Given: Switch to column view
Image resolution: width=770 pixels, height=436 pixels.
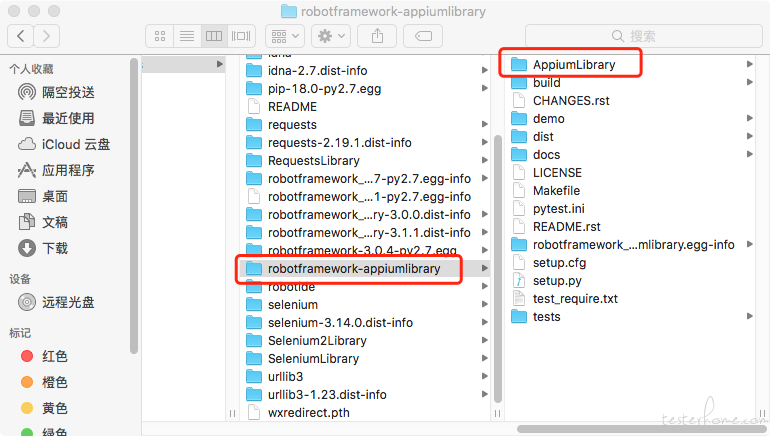Looking at the screenshot, I should point(214,36).
